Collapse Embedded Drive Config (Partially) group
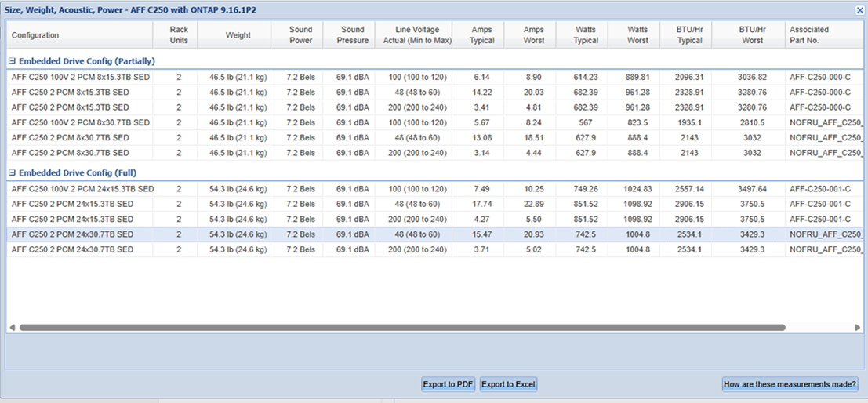The width and height of the screenshot is (868, 403). 13,61
